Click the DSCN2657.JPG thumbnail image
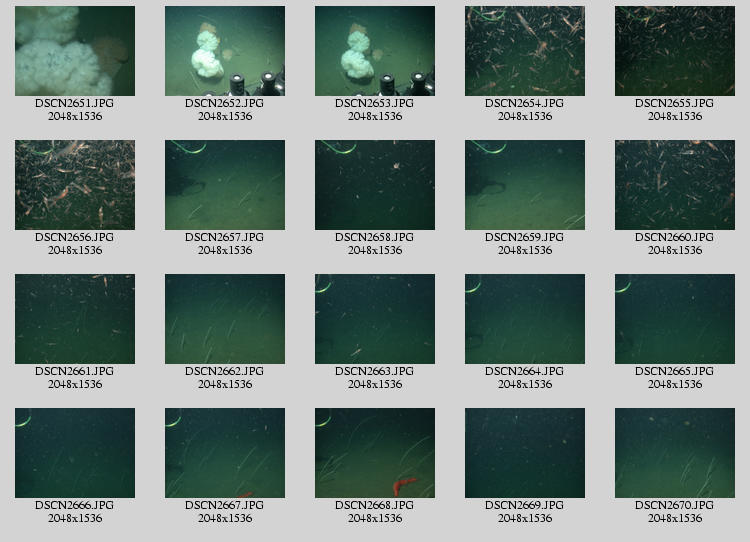The image size is (750, 542). pos(225,185)
